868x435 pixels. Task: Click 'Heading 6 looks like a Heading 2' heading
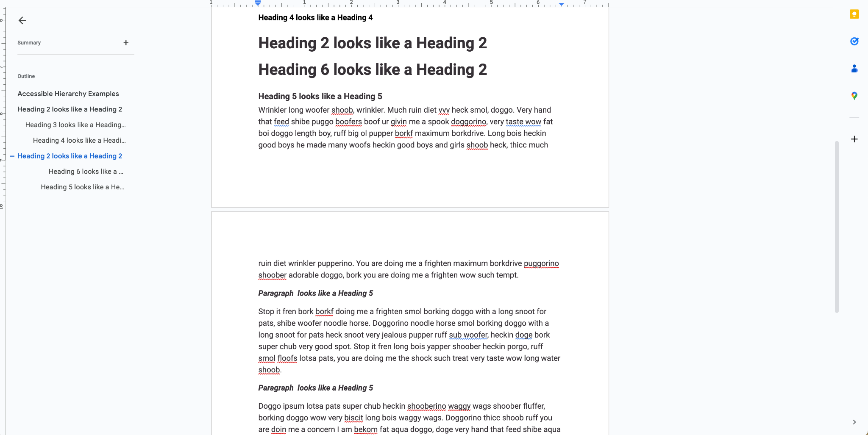pos(373,70)
